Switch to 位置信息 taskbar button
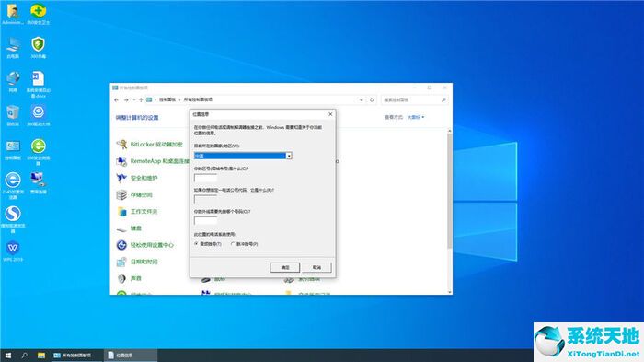Screen dimensions: 644x362 131,355
